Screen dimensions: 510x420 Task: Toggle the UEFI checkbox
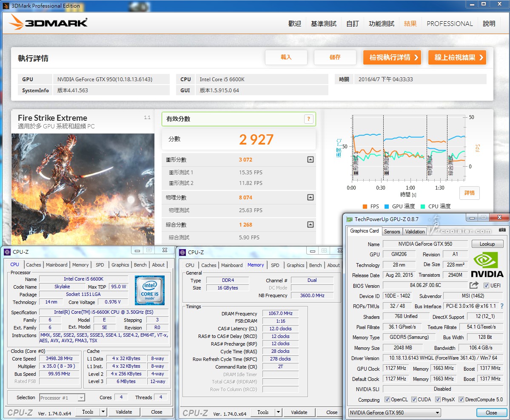(486, 285)
